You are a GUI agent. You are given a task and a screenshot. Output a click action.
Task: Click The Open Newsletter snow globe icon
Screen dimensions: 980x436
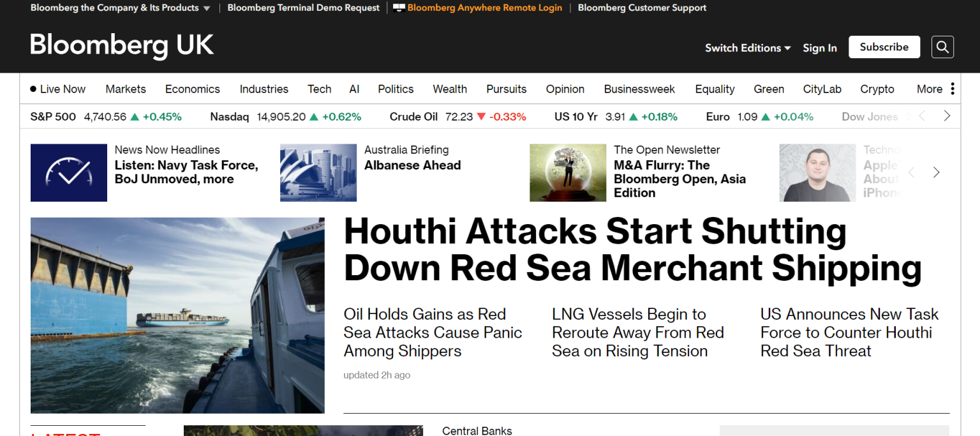pos(567,172)
